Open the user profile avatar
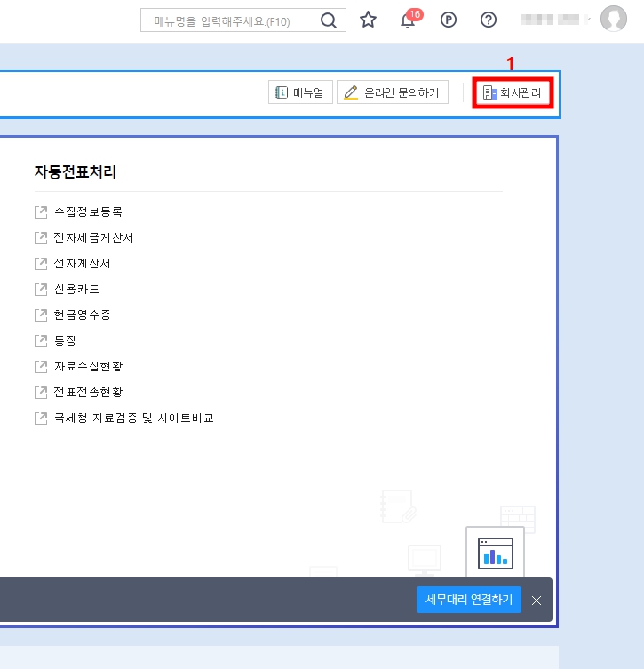Screen dimensions: 644x669 (x=613, y=19)
